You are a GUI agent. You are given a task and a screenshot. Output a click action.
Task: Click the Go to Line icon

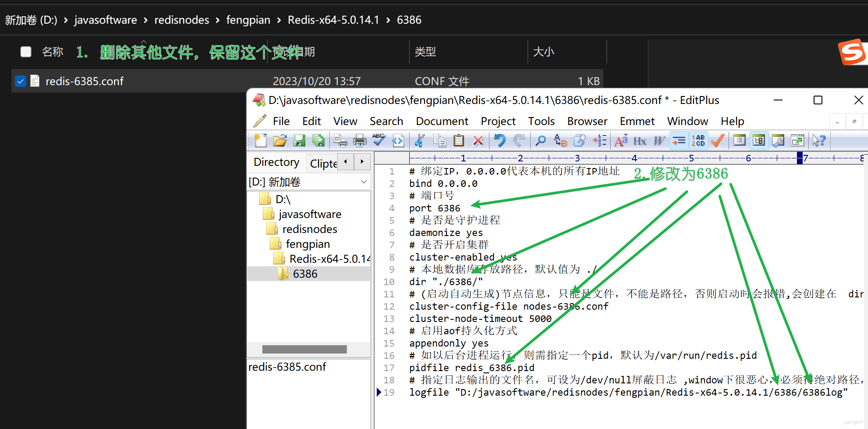pos(599,140)
